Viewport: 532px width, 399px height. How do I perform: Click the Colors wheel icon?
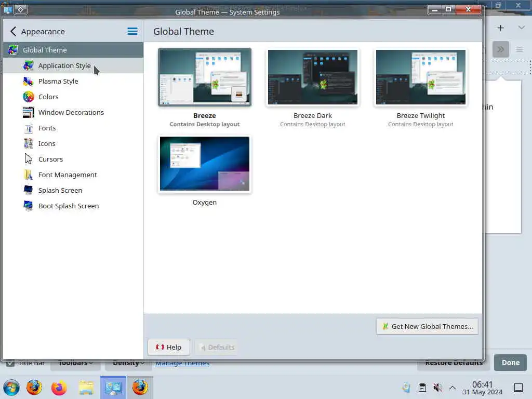29,97
